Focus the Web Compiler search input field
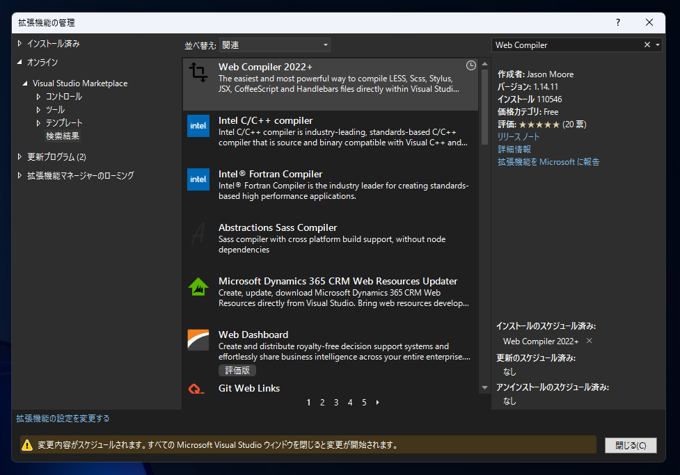 click(x=567, y=45)
